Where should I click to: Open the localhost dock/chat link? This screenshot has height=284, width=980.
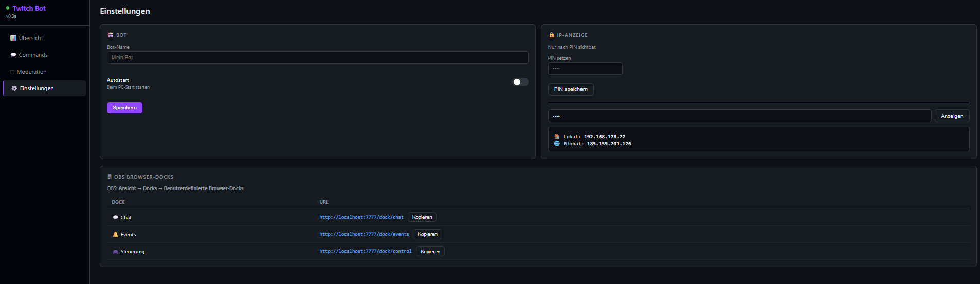tap(361, 217)
